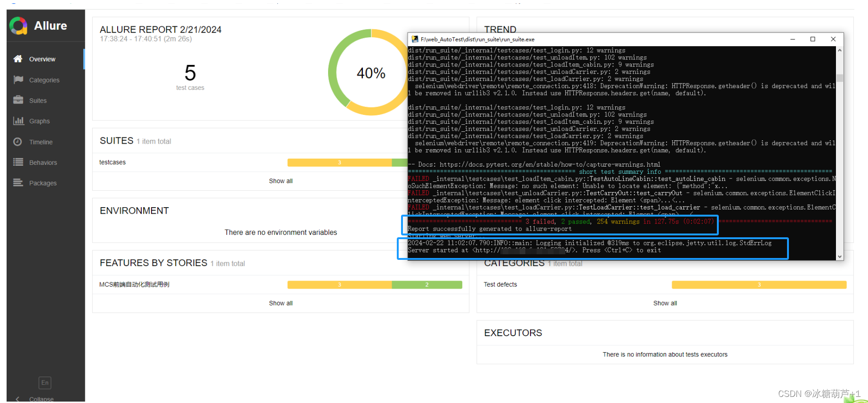Viewport: 868px width, 403px height.
Task: Click the ALLURE REPORT 2/21/2024 heading
Action: 161,30
